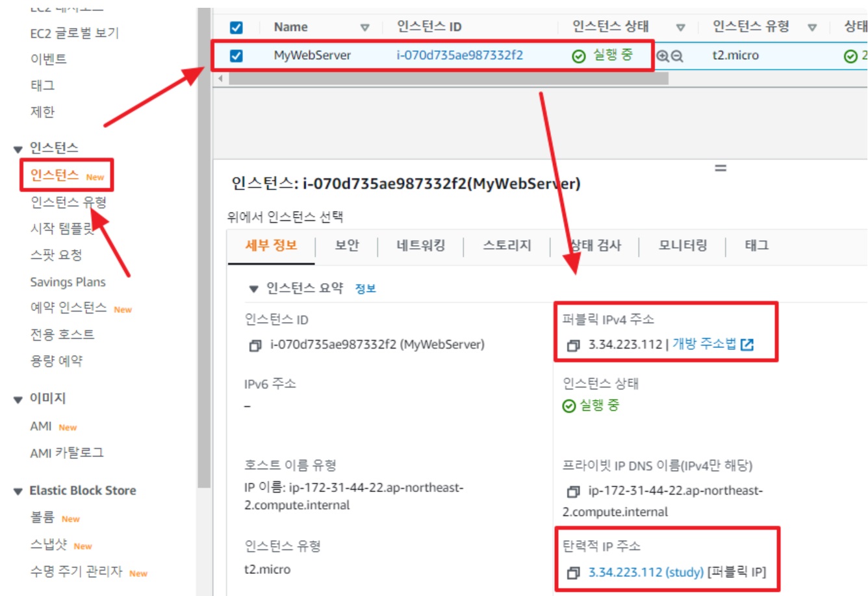This screenshot has height=596, width=868.
Task: Open 수명 주기 관리자 in sidebar
Action: click(x=76, y=571)
